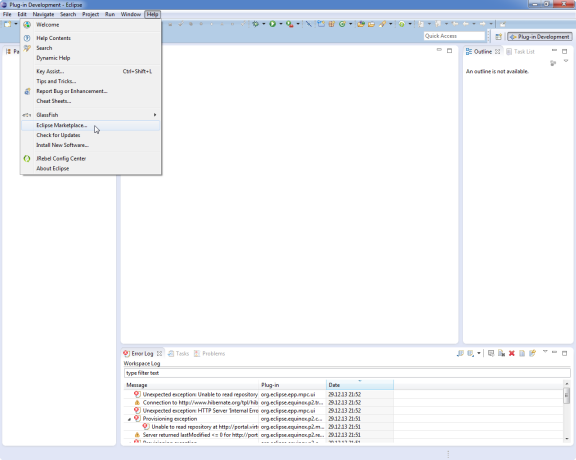Open the New Java Class dropdown arrow
The width and height of the screenshot is (576, 460).
(350, 24)
